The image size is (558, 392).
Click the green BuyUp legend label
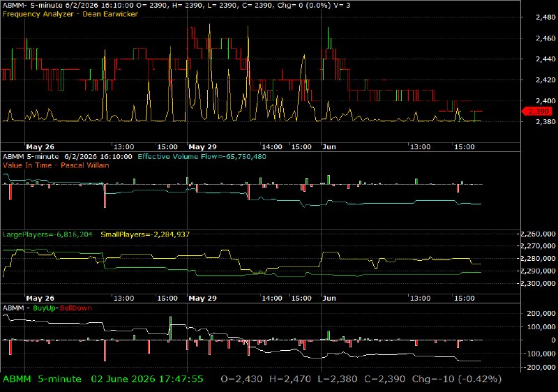point(44,308)
